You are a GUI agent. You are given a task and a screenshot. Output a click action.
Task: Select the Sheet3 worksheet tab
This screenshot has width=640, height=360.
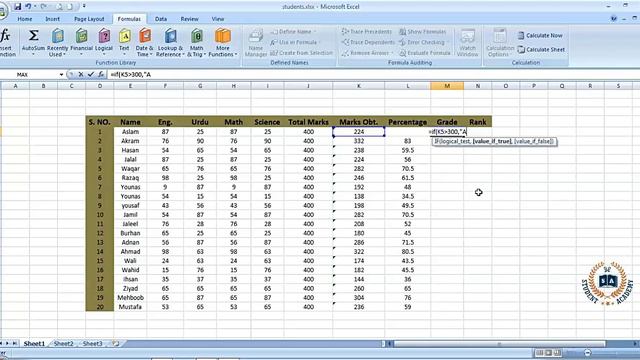93,344
